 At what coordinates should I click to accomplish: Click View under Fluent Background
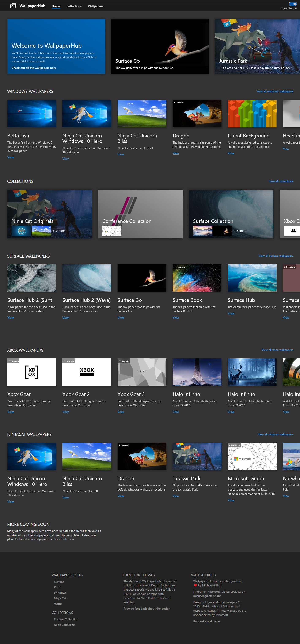[x=231, y=153]
